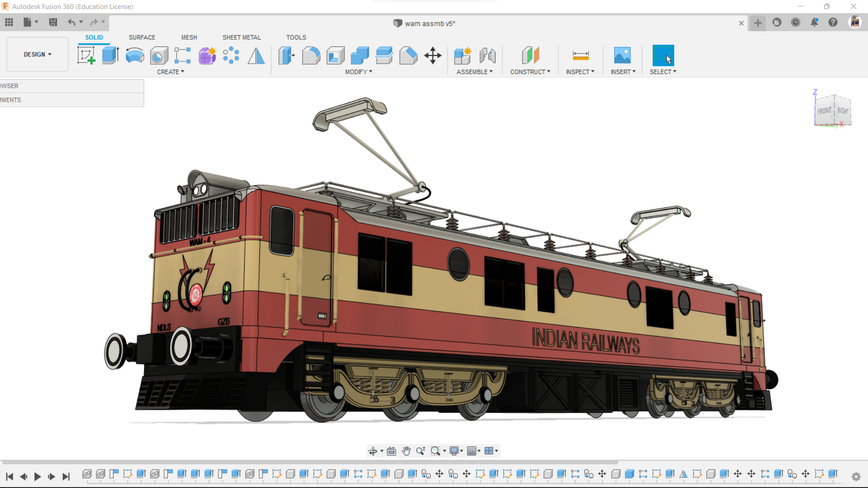Choose the Extrude tool in Create
868x488 pixels.
[x=110, y=56]
